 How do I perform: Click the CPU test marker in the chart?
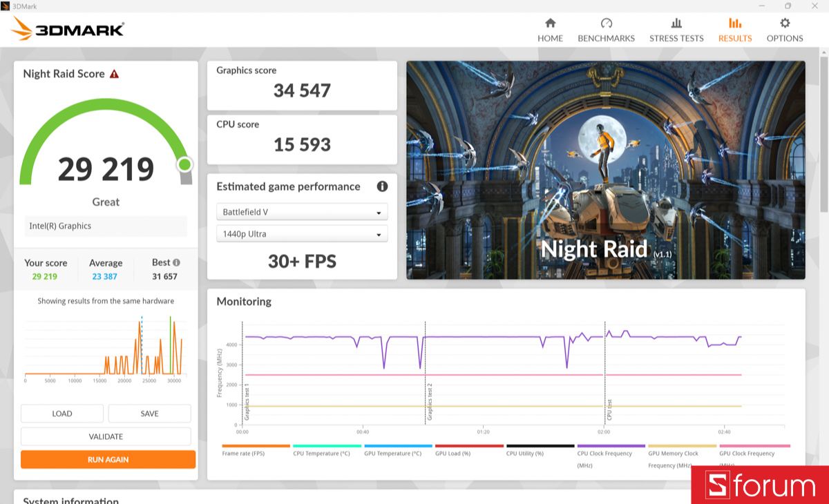(x=609, y=409)
